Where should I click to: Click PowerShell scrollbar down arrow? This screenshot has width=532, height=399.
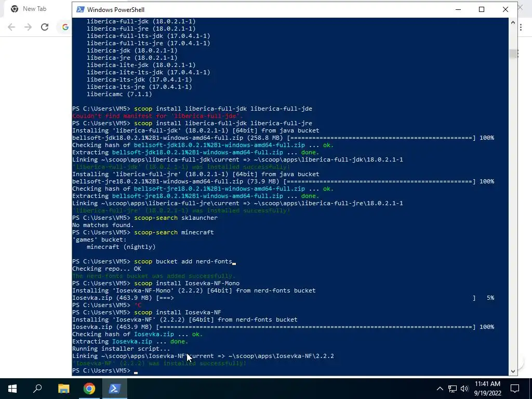(x=513, y=371)
